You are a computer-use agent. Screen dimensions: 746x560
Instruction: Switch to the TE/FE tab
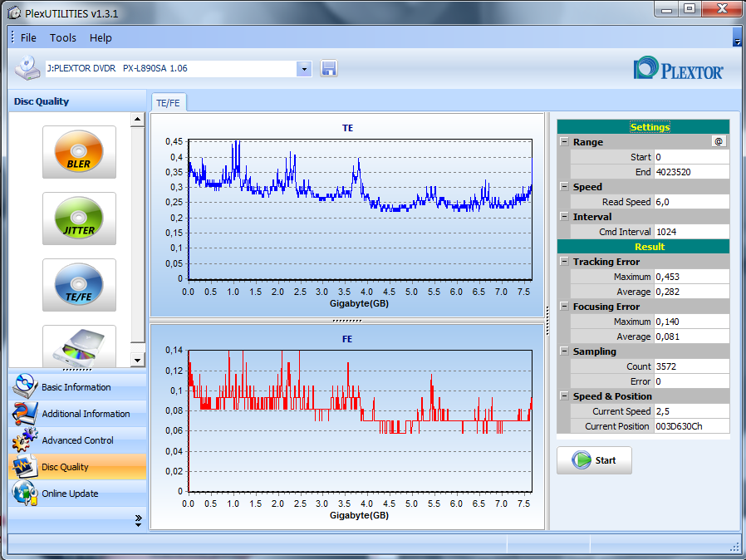[x=169, y=103]
